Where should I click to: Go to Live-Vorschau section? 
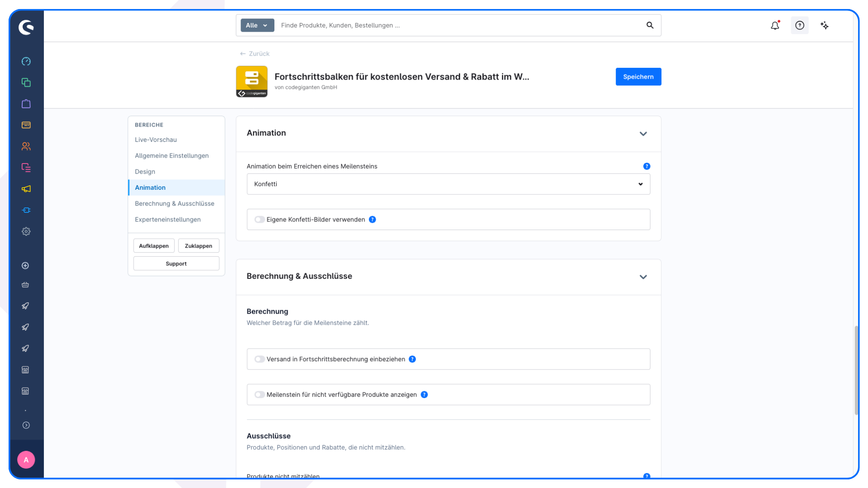[156, 140]
